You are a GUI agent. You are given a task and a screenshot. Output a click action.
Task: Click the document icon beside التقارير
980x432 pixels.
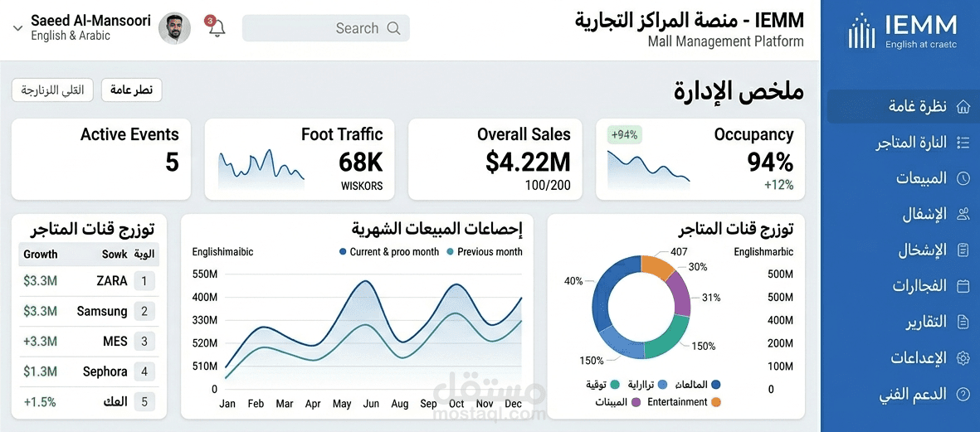tap(963, 322)
